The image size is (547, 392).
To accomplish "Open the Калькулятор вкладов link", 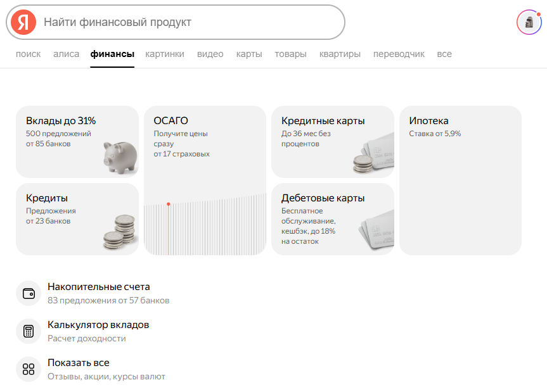I will click(x=98, y=325).
